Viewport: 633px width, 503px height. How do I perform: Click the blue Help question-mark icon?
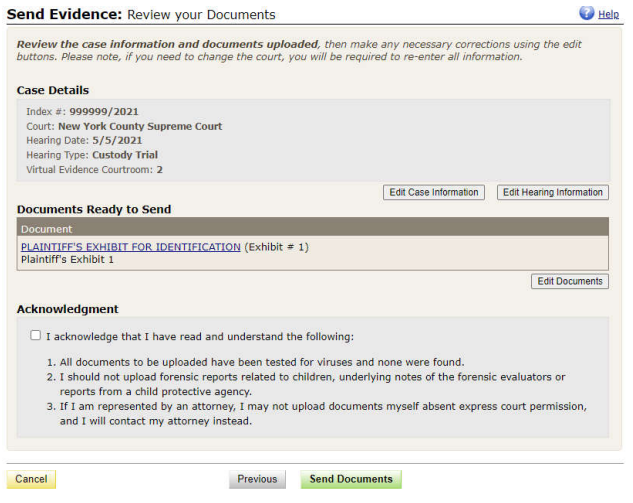(587, 14)
